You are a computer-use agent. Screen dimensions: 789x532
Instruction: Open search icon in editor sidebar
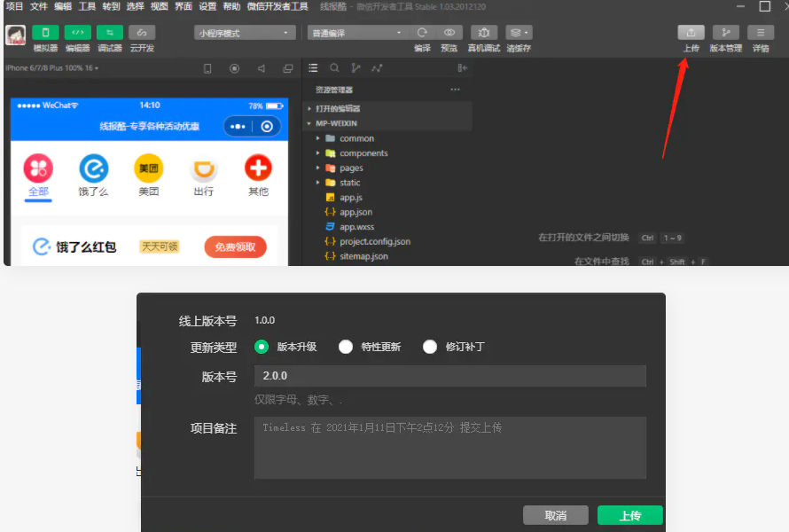point(334,68)
